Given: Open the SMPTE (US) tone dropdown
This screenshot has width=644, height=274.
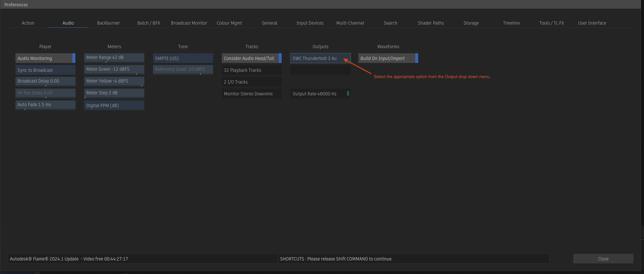Looking at the screenshot, I should tap(183, 58).
